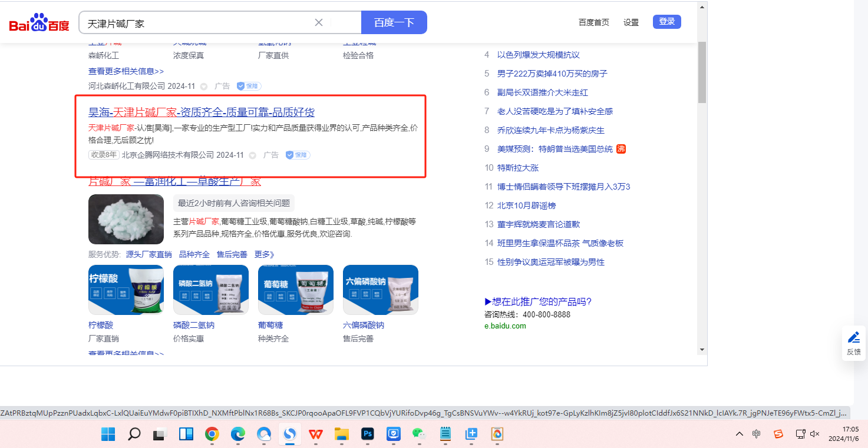Image resolution: width=868 pixels, height=448 pixels.
Task: Toggle the 中 input method indicator
Action: click(x=757, y=434)
